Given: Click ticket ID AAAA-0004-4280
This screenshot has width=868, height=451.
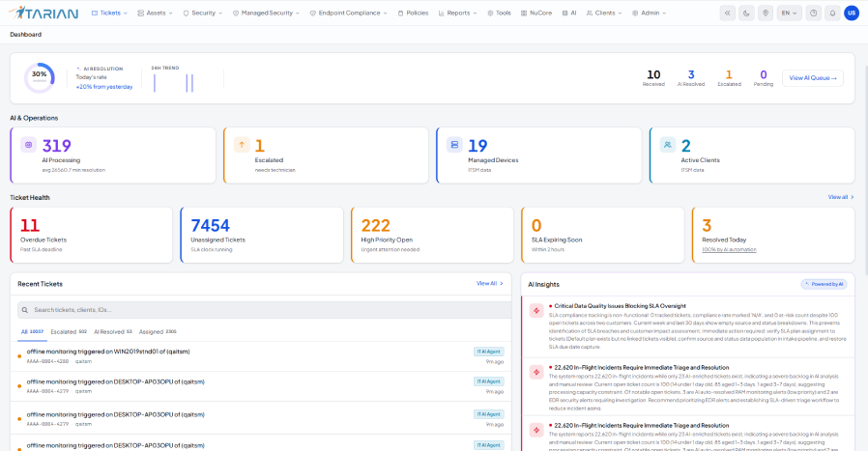Looking at the screenshot, I should coord(47,361).
